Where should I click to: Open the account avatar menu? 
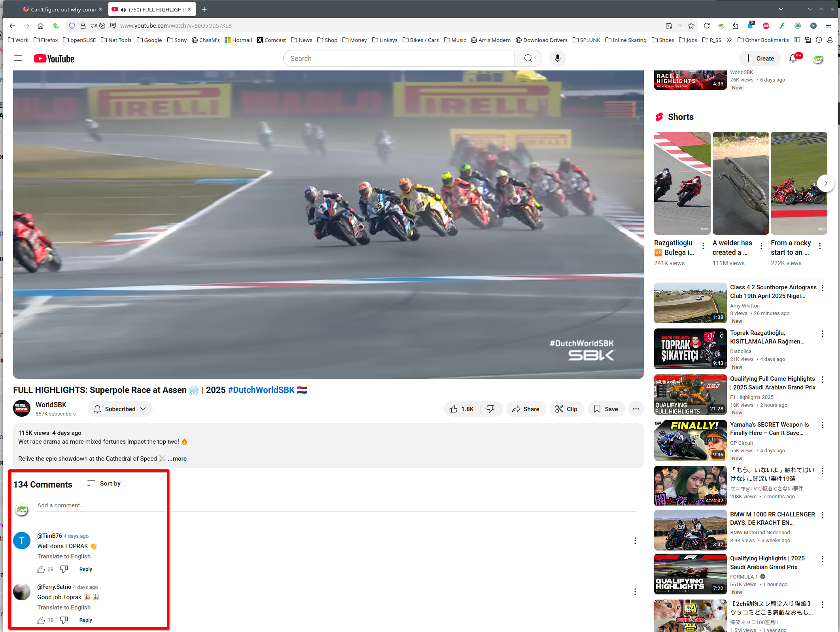[818, 59]
